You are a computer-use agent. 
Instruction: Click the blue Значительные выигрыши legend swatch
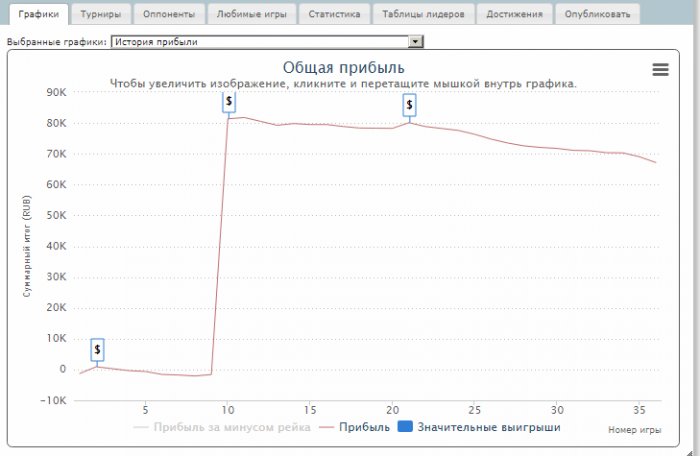coord(405,427)
